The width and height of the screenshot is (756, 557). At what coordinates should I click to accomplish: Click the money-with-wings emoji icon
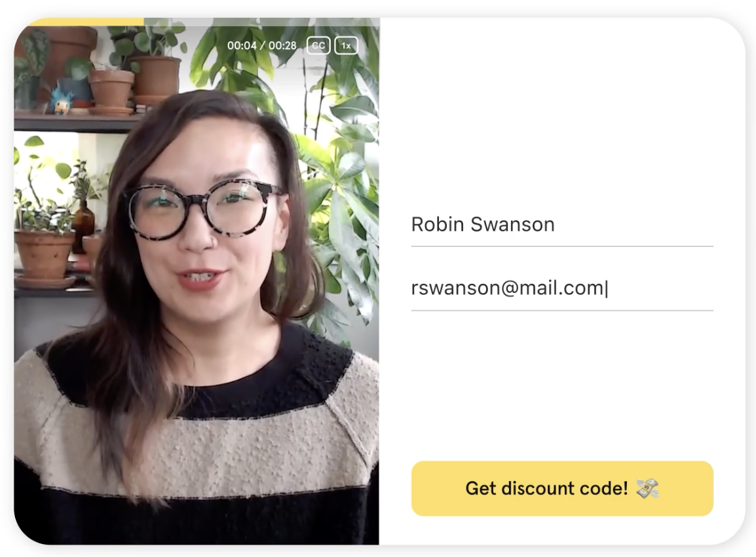click(x=647, y=488)
